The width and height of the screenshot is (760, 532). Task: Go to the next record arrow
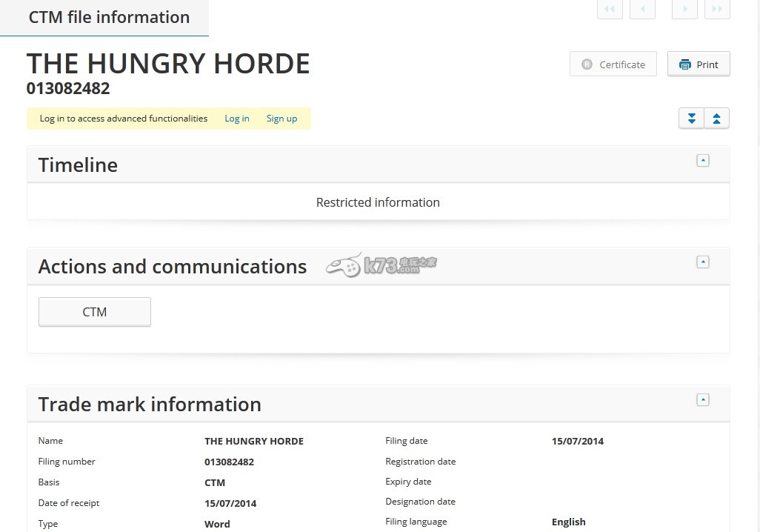coord(684,9)
